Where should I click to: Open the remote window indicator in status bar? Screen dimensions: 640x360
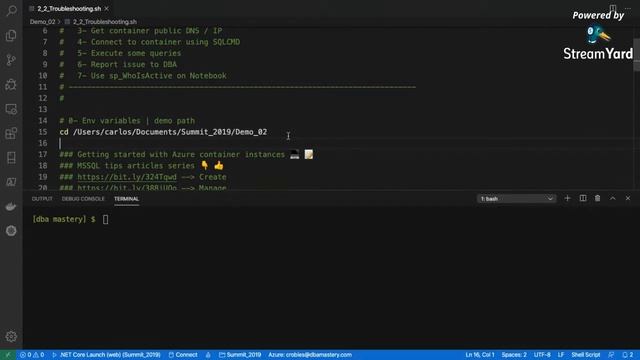pos(8,355)
